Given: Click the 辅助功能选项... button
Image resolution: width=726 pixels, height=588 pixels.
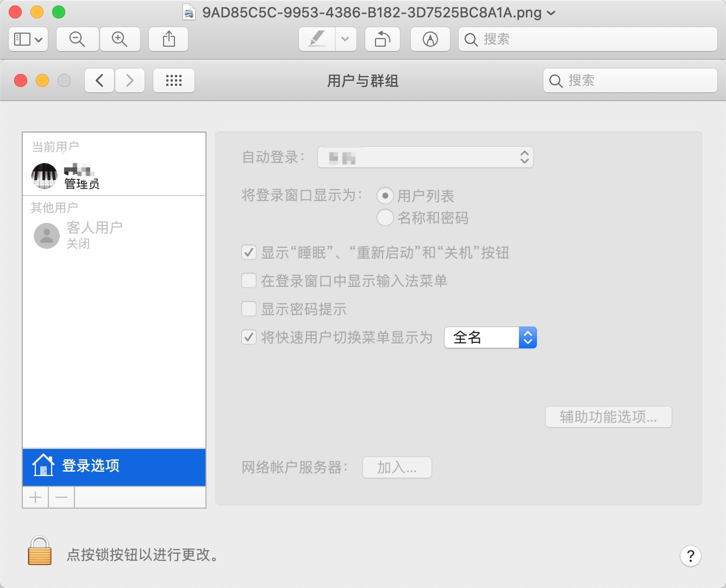Looking at the screenshot, I should click(x=608, y=417).
